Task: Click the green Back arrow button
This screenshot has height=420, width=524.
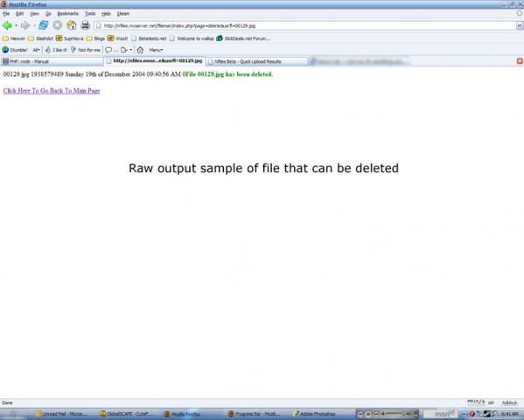Action: (x=7, y=25)
